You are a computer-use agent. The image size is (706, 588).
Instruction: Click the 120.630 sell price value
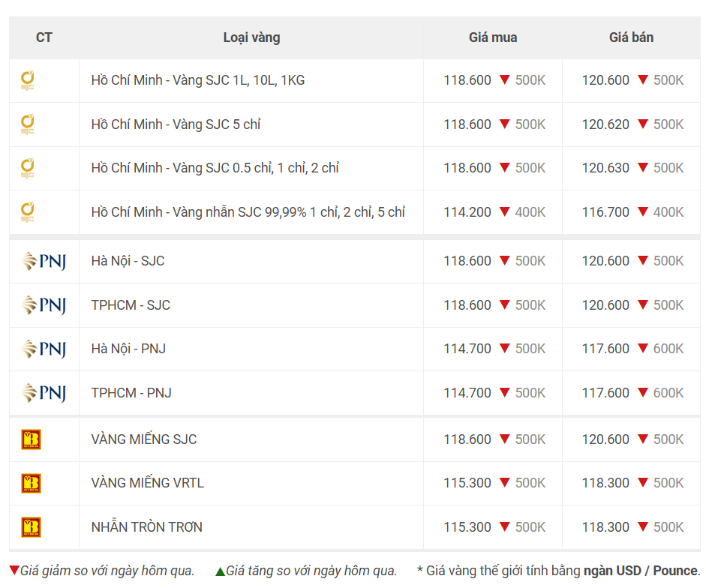point(605,168)
